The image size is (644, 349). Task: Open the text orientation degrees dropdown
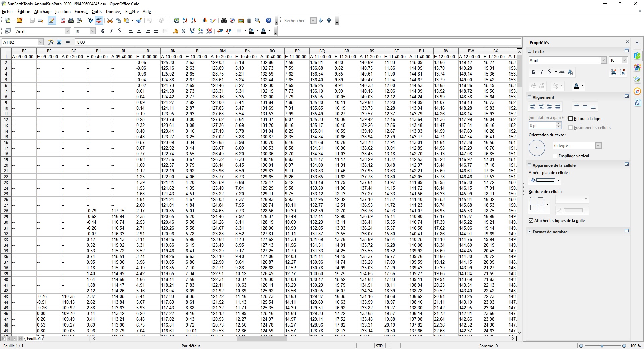pyautogui.click(x=598, y=145)
